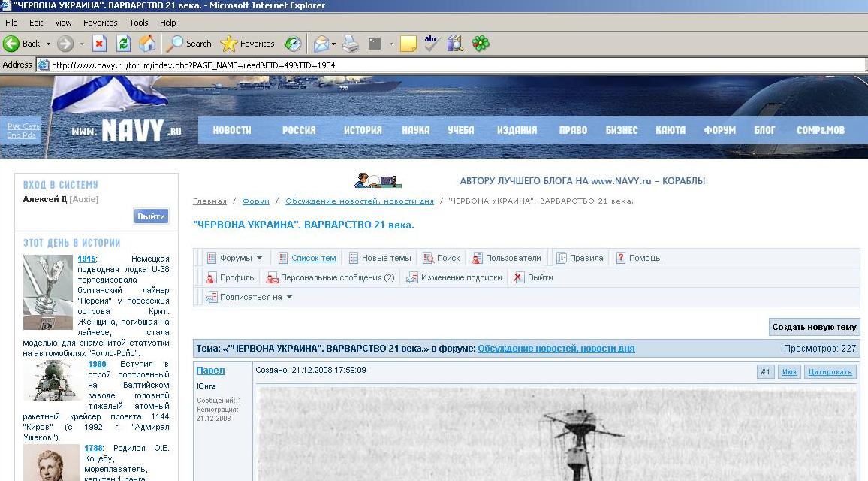Open the Список тем link

[x=313, y=258]
